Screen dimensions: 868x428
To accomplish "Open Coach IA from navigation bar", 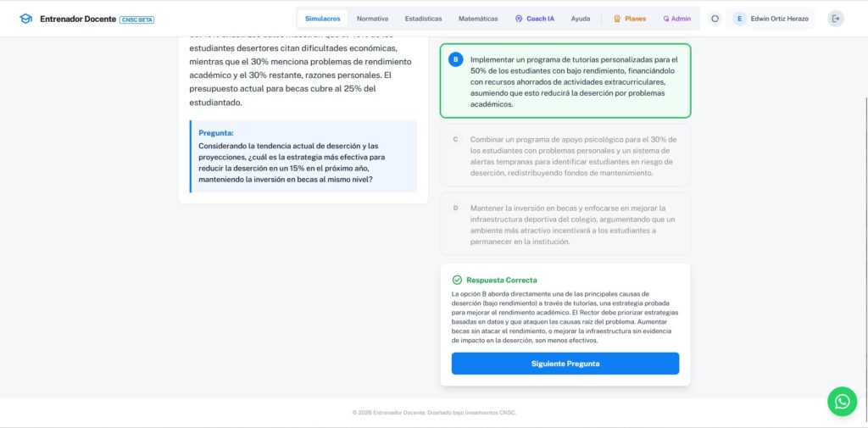I will 534,19.
